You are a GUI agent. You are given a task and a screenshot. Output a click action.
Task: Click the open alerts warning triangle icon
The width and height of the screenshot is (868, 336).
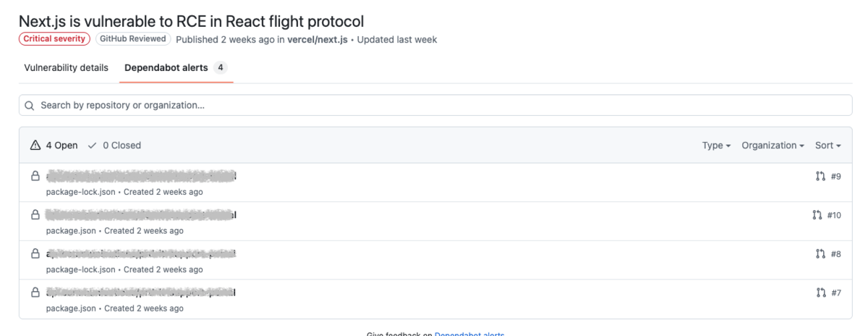pyautogui.click(x=35, y=146)
